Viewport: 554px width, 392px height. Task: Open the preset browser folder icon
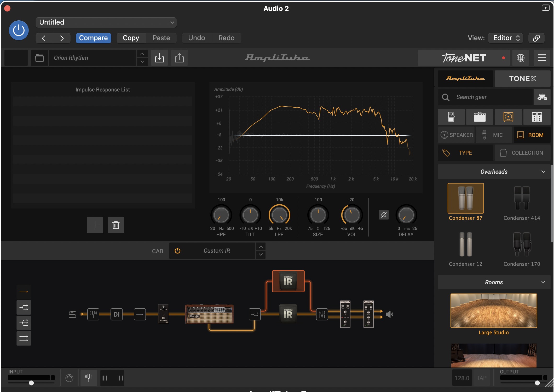[39, 58]
